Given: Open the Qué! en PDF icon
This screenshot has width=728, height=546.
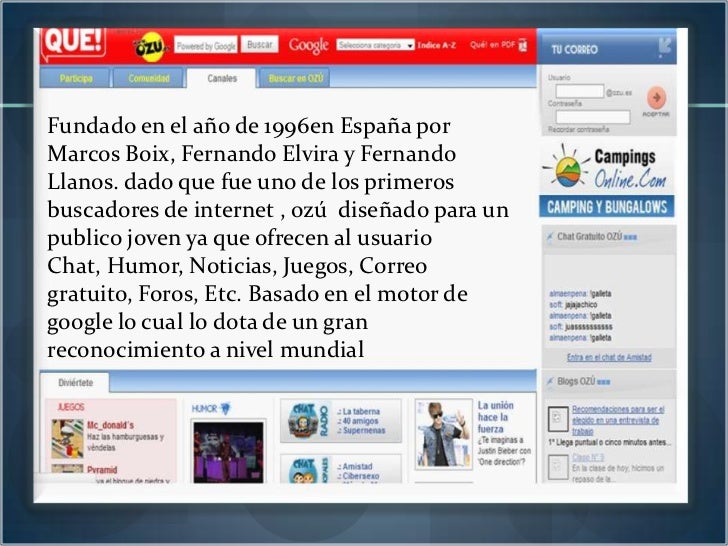Looking at the screenshot, I should click(523, 45).
